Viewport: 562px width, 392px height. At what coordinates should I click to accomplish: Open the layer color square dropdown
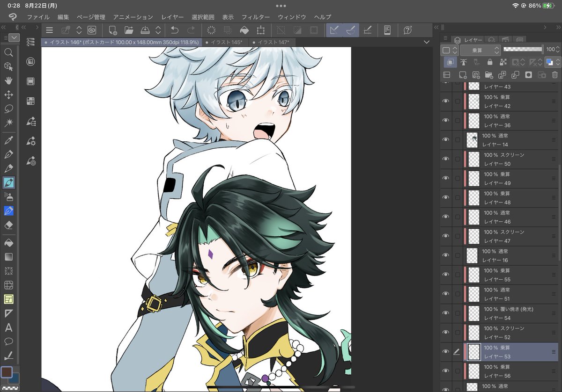pyautogui.click(x=450, y=50)
